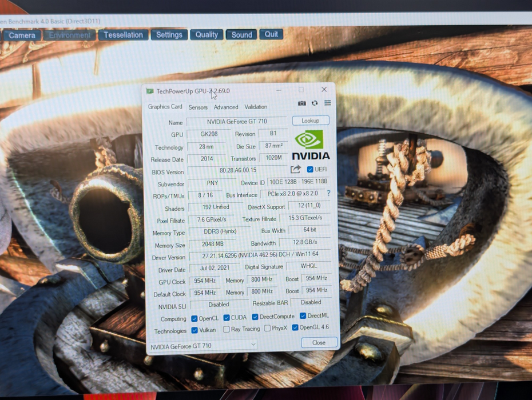Click the GPU-Z title bar app icon
This screenshot has height=400, width=532.
(x=150, y=91)
